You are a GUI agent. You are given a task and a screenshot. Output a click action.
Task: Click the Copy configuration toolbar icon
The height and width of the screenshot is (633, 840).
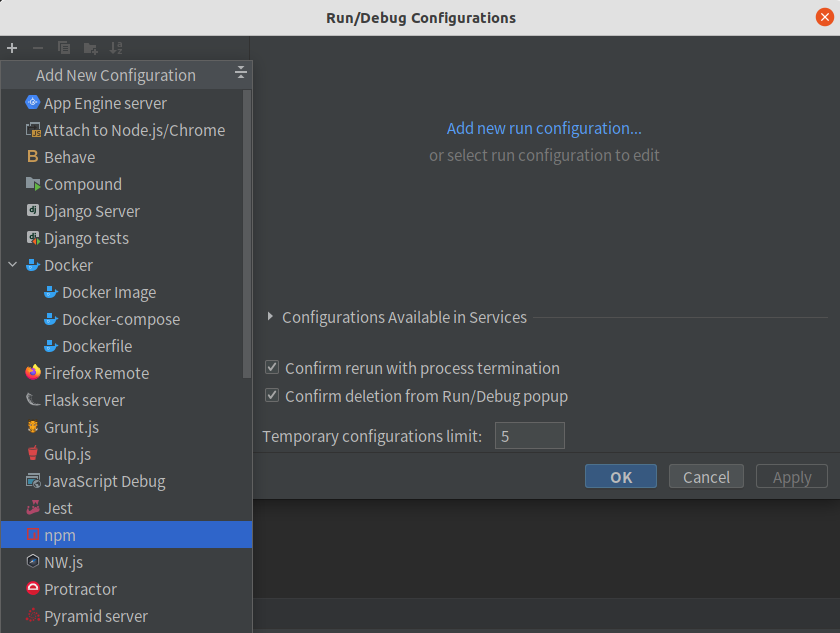[64, 48]
